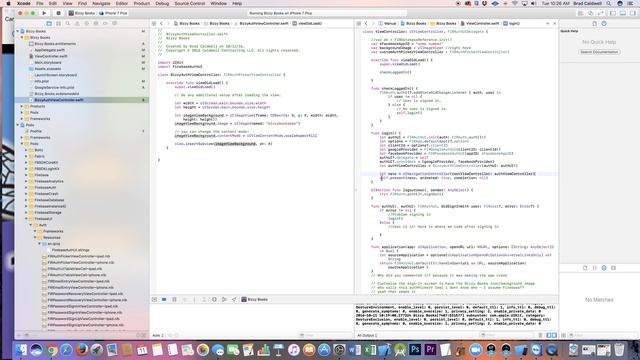Expand the FirebaseAuth folder
Screen dimensions: 640x360
click(26, 187)
